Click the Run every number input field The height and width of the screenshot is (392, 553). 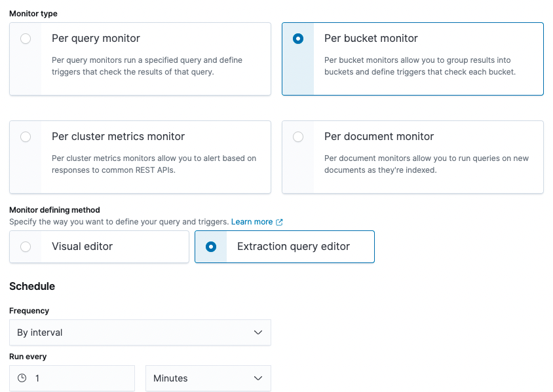coord(72,378)
